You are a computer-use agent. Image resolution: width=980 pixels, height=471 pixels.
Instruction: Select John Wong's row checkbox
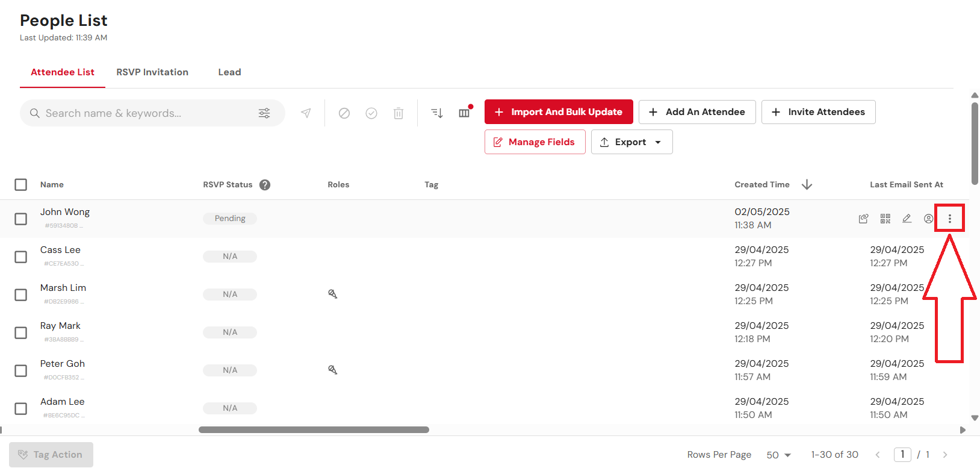[x=21, y=219]
